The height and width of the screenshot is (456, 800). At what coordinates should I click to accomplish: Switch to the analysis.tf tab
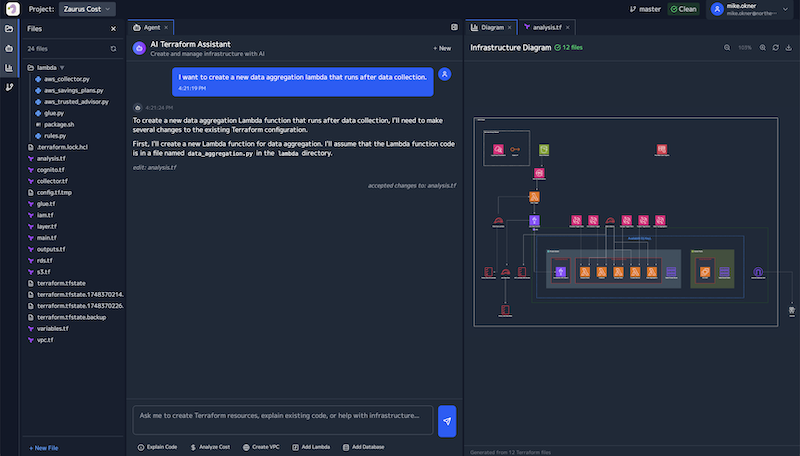(543, 28)
